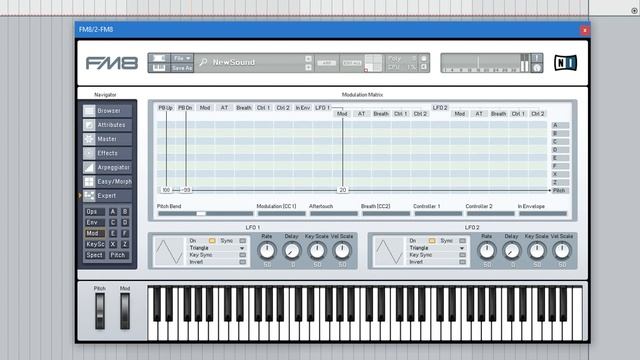Close the FM8/2-FM8 window

(x=584, y=30)
